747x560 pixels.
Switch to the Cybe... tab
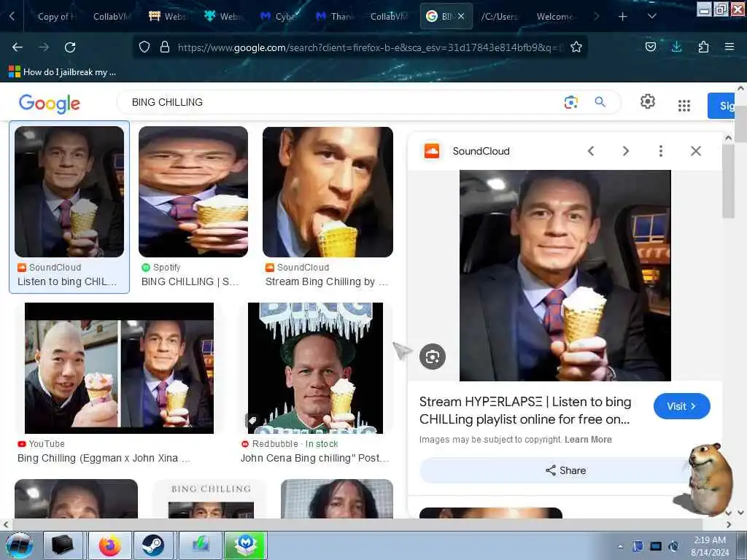(279, 17)
